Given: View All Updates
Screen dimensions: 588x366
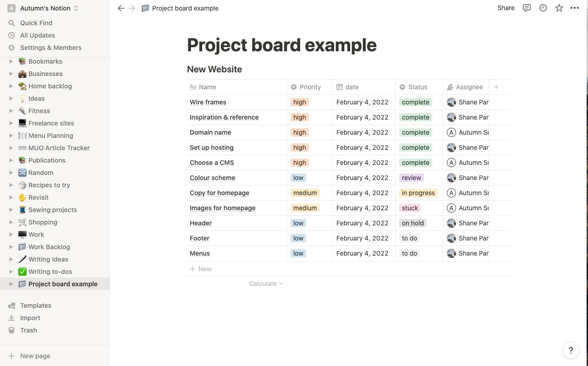Looking at the screenshot, I should tap(37, 35).
